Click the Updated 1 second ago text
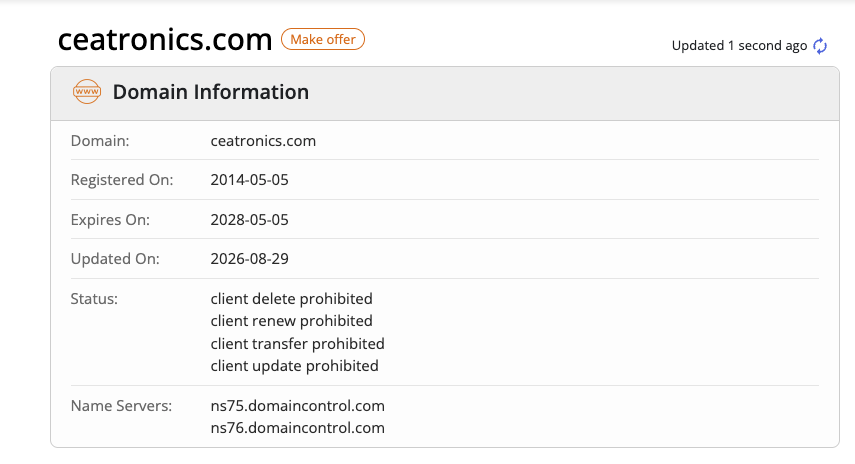This screenshot has height=464, width=855. pos(739,46)
